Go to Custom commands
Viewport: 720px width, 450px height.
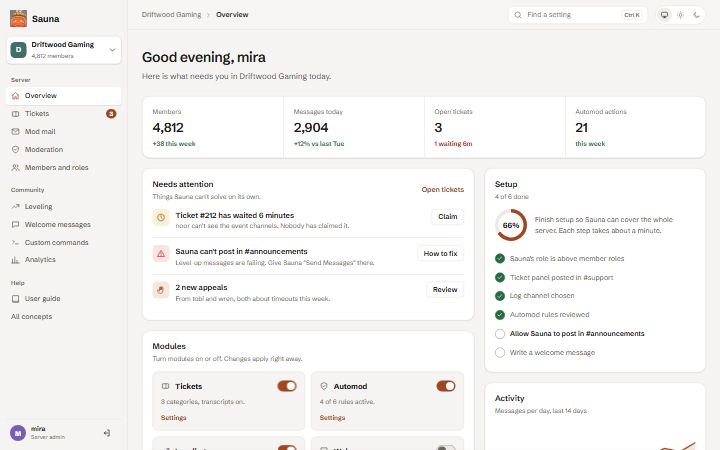tap(63, 242)
